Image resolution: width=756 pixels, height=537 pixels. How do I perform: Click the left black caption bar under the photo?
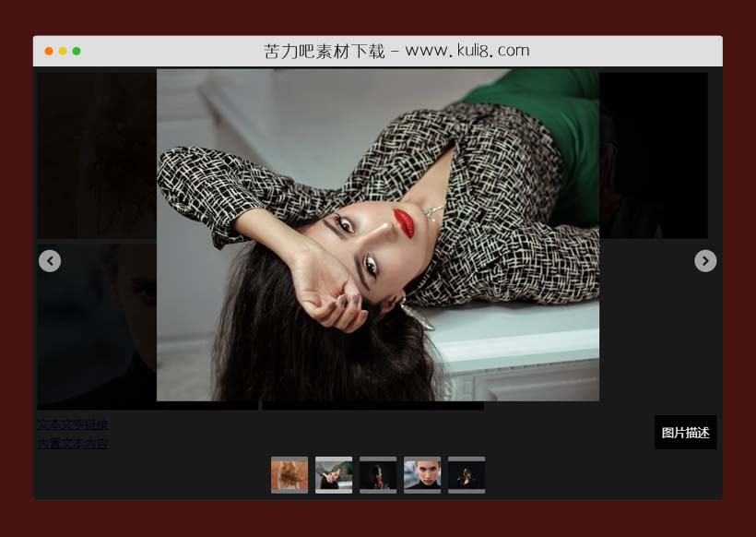[x=148, y=406]
